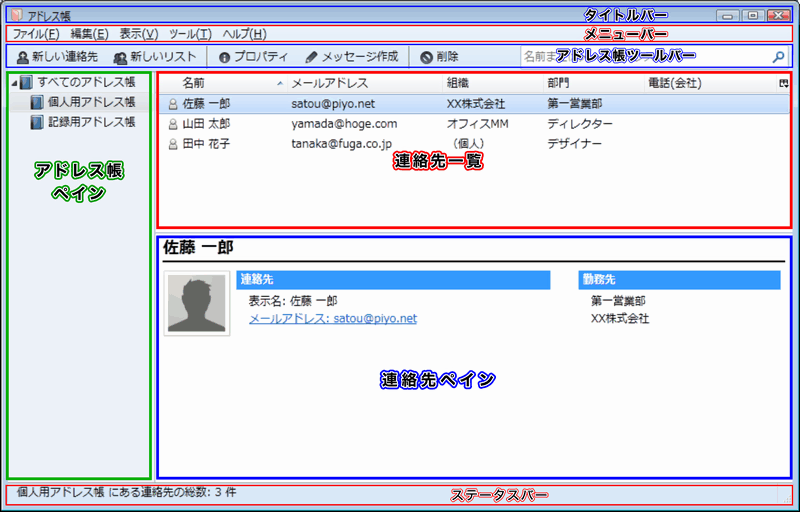The image size is (800, 512).
Task: Click the contact icon beside 田中 花子
Action: (x=173, y=144)
